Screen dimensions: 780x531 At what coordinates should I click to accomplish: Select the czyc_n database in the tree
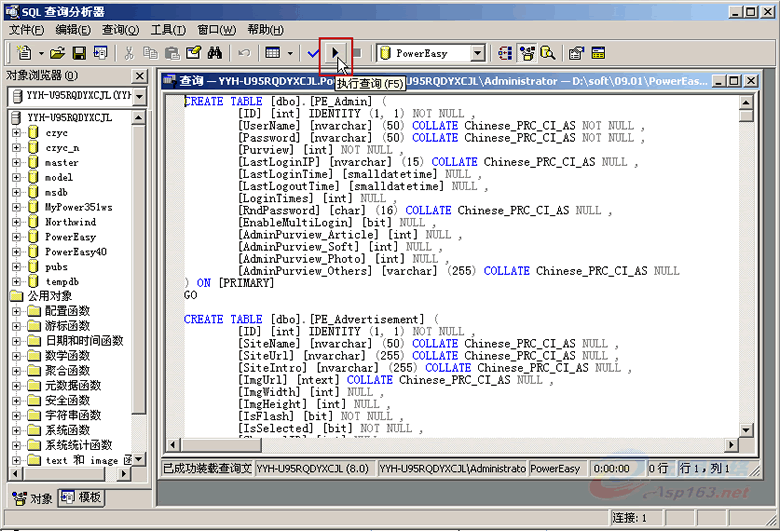62,148
